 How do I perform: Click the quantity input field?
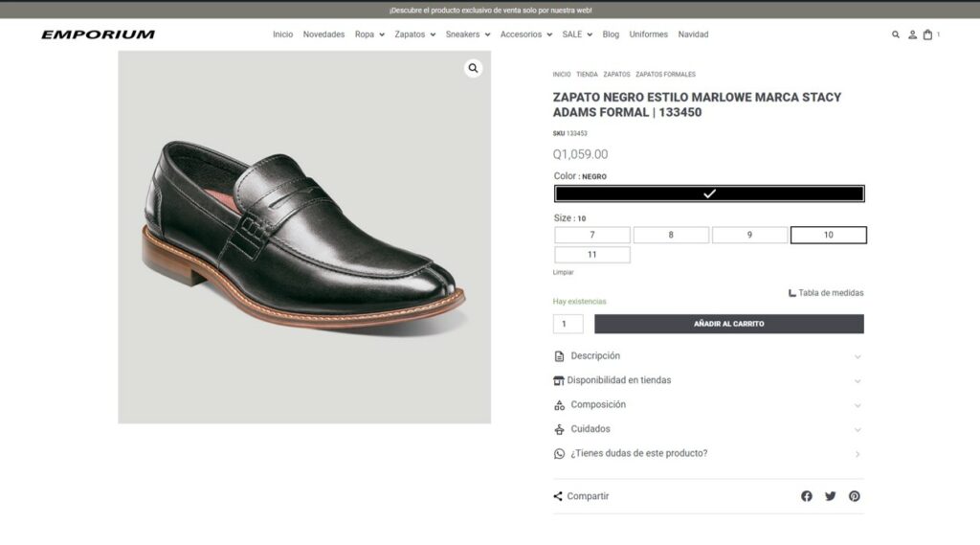(568, 324)
